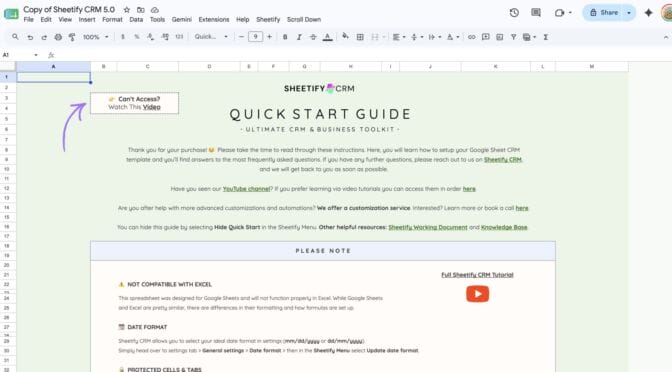Open the Full Sheetify CRM Tutorial link

(x=477, y=275)
